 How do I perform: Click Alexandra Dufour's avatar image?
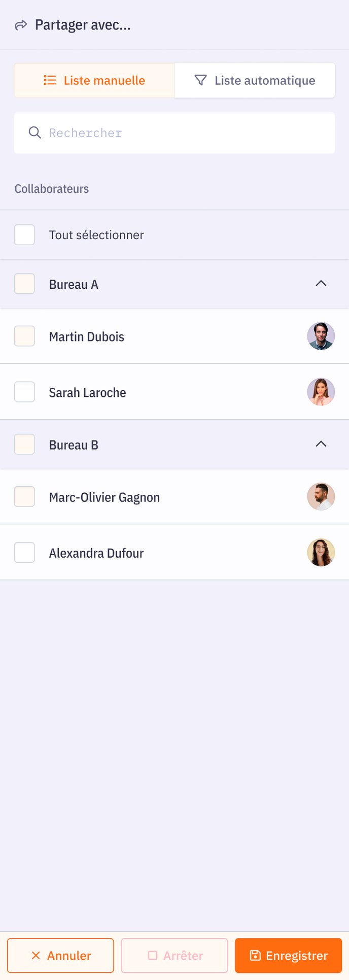point(321,552)
